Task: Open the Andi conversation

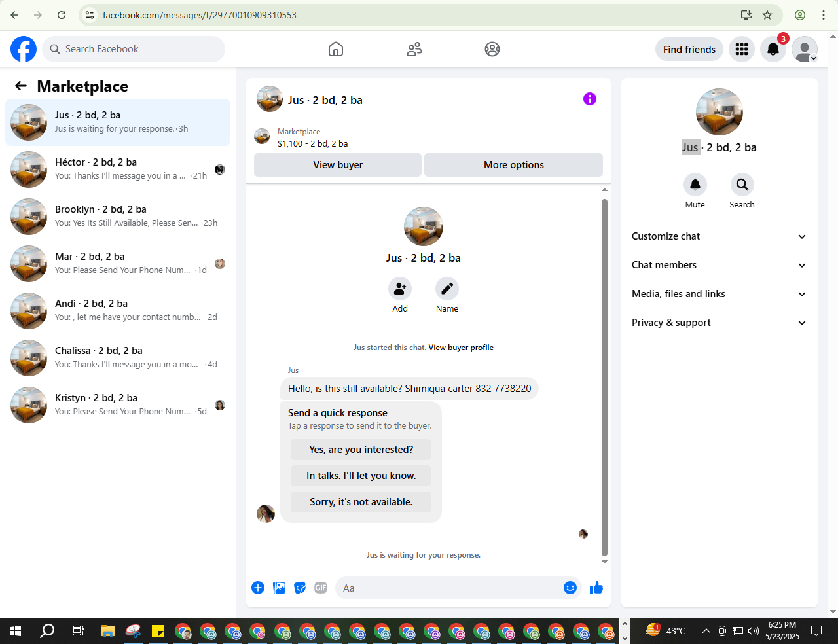Action: [118, 311]
